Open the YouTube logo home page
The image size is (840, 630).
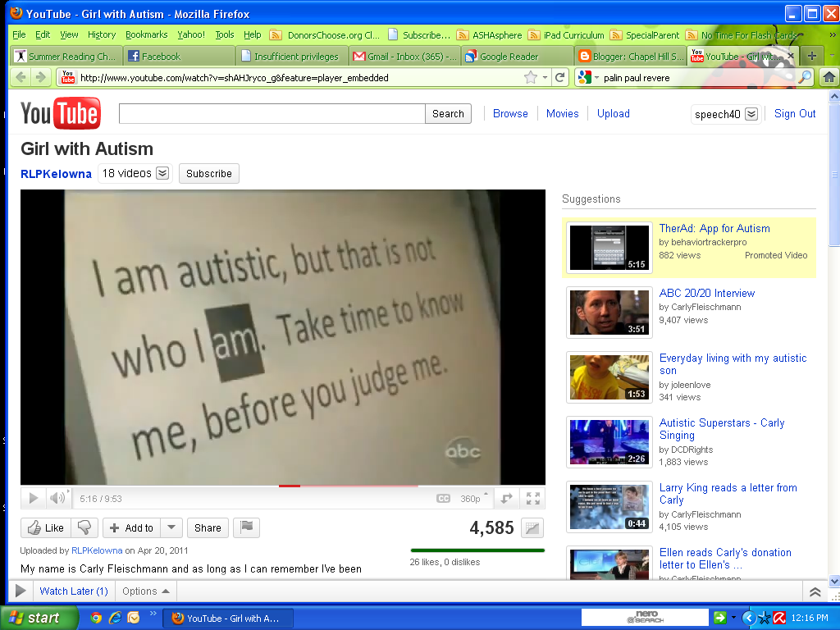pyautogui.click(x=61, y=113)
